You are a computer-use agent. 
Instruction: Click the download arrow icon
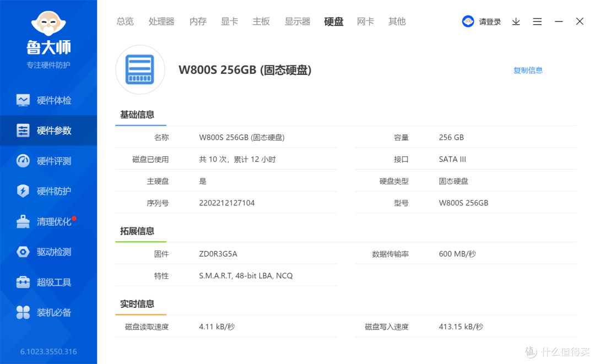point(516,21)
